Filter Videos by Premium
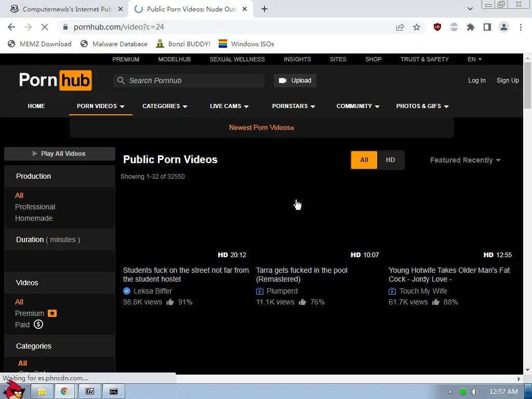This screenshot has width=532, height=399. click(x=30, y=313)
